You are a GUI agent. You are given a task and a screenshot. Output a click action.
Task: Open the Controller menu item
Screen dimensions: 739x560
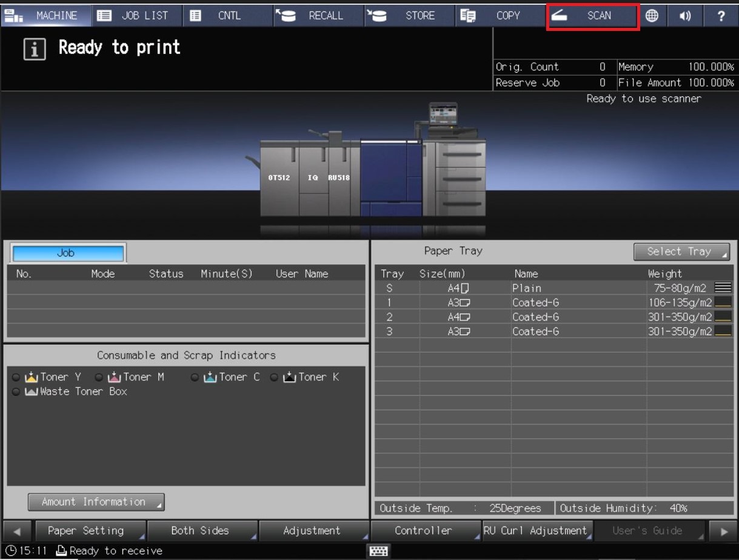[424, 530]
